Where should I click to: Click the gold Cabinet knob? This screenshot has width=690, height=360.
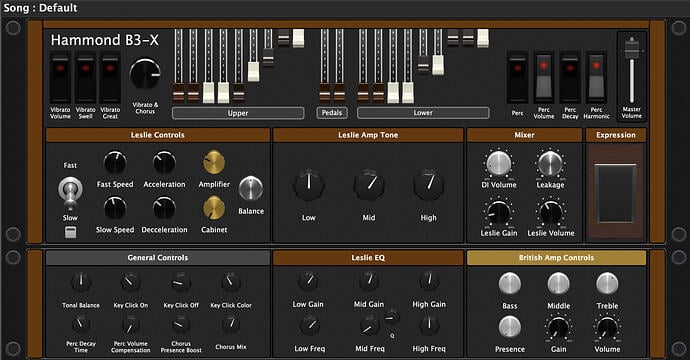pos(214,208)
